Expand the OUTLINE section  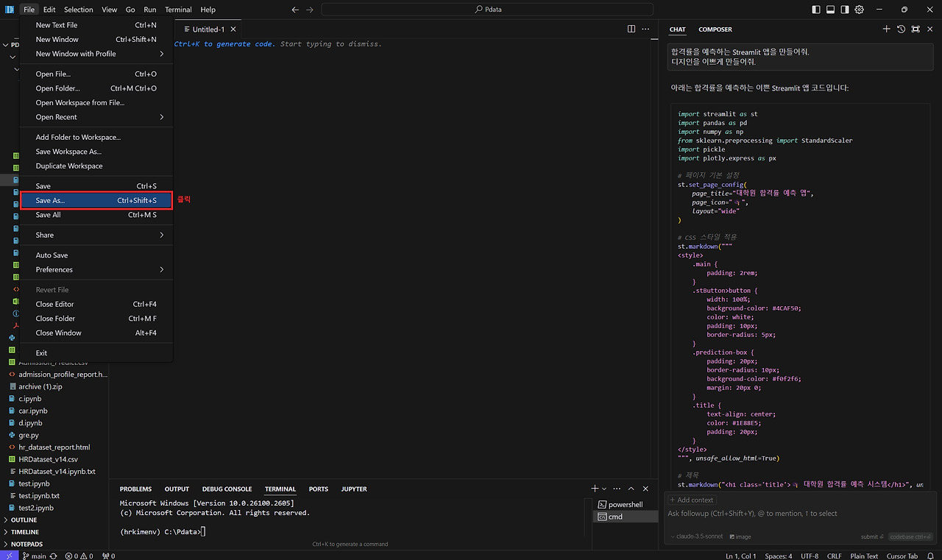24,520
